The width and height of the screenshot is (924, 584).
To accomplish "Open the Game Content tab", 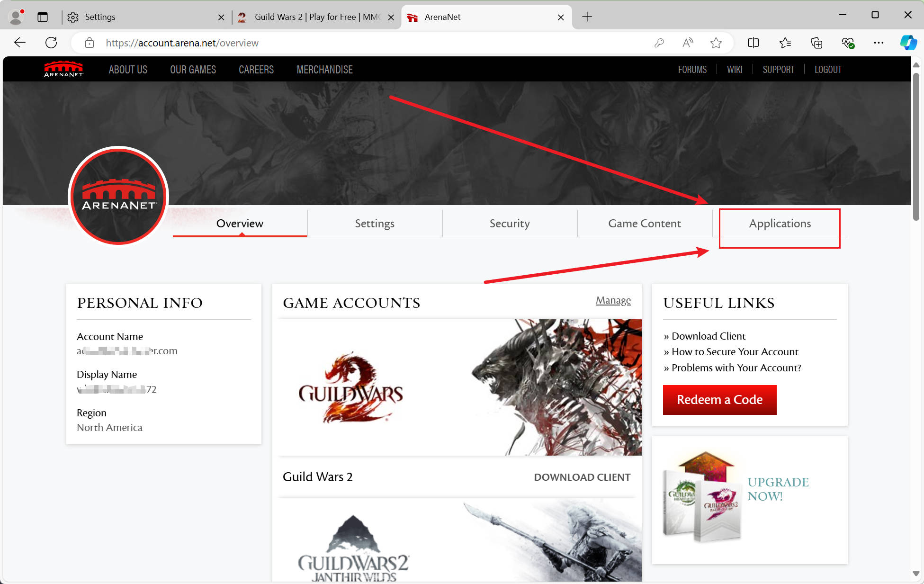I will pos(645,224).
